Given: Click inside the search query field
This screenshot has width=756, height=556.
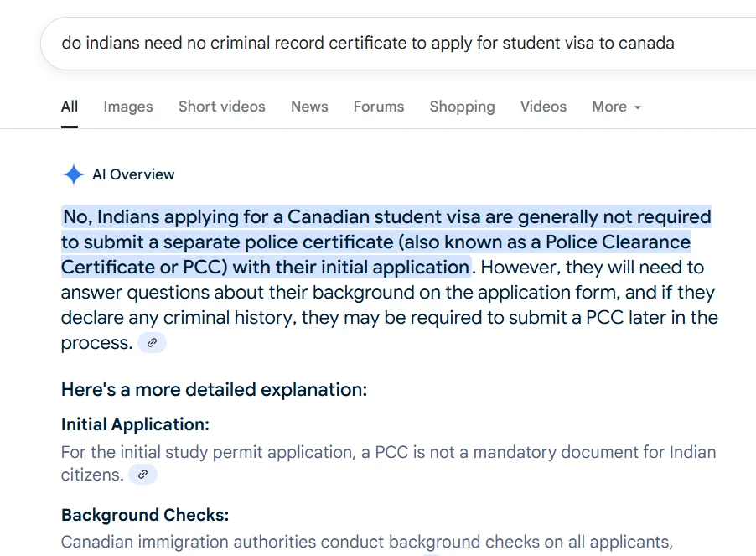Looking at the screenshot, I should (x=369, y=42).
